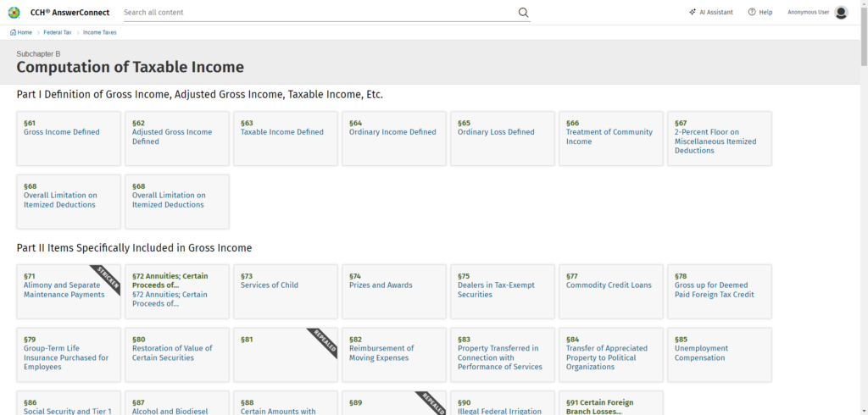This screenshot has width=868, height=415.
Task: Open the repealed §81 card
Action: [286, 354]
